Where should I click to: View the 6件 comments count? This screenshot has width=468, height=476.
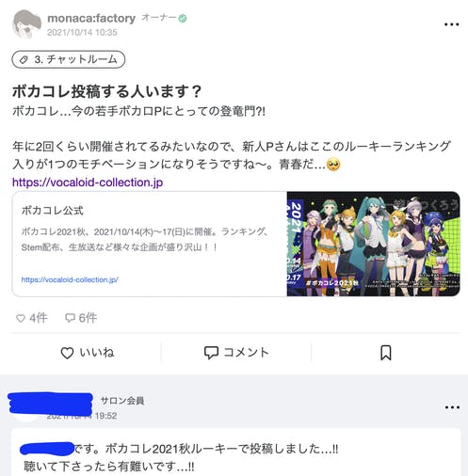81,318
